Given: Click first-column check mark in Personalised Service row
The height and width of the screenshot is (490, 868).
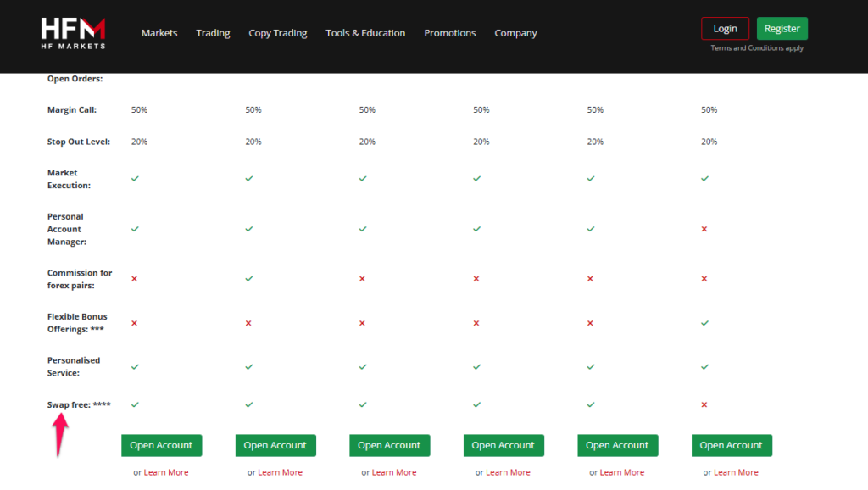Looking at the screenshot, I should [x=135, y=366].
